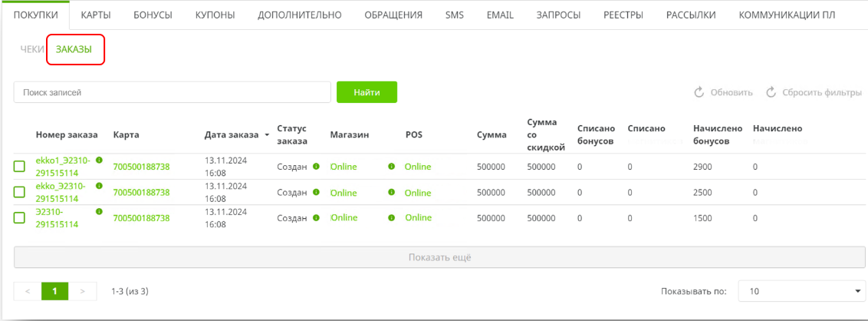This screenshot has width=868, height=321.
Task: Tick checkbox for order ekko1_Э2310-291515114
Action: point(19,167)
